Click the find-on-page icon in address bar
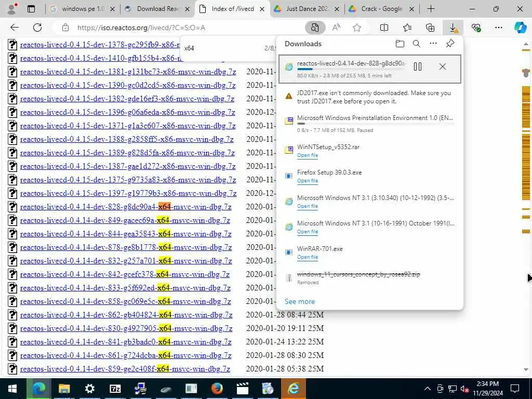This screenshot has width=532, height=399. pyautogui.click(x=315, y=28)
